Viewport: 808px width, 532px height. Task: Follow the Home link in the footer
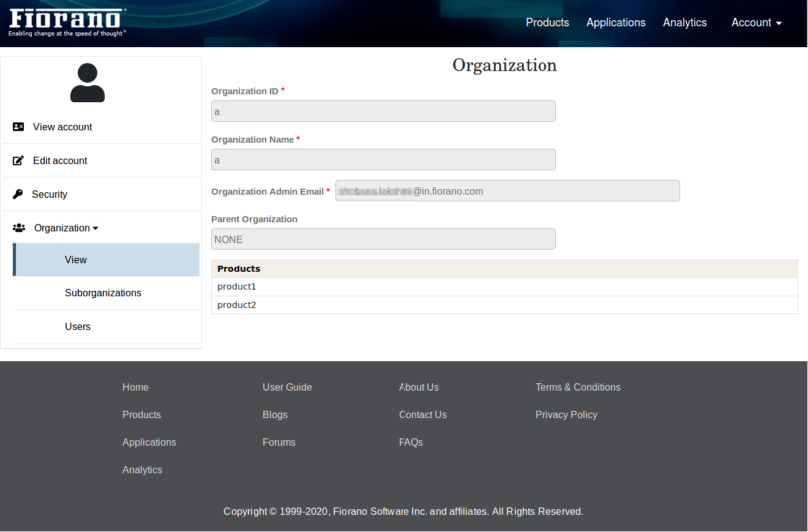coord(135,387)
